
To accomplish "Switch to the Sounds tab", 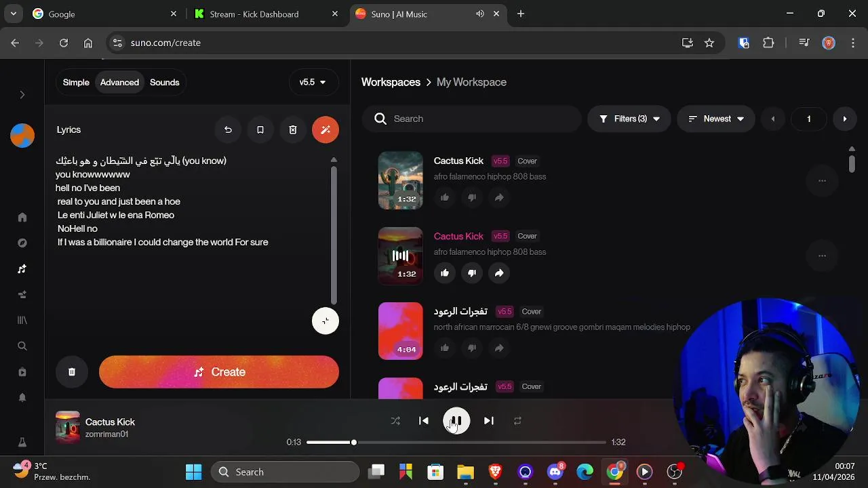I will pos(165,83).
